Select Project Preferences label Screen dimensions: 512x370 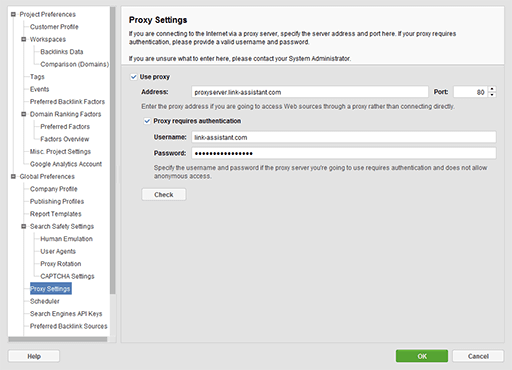pyautogui.click(x=47, y=14)
